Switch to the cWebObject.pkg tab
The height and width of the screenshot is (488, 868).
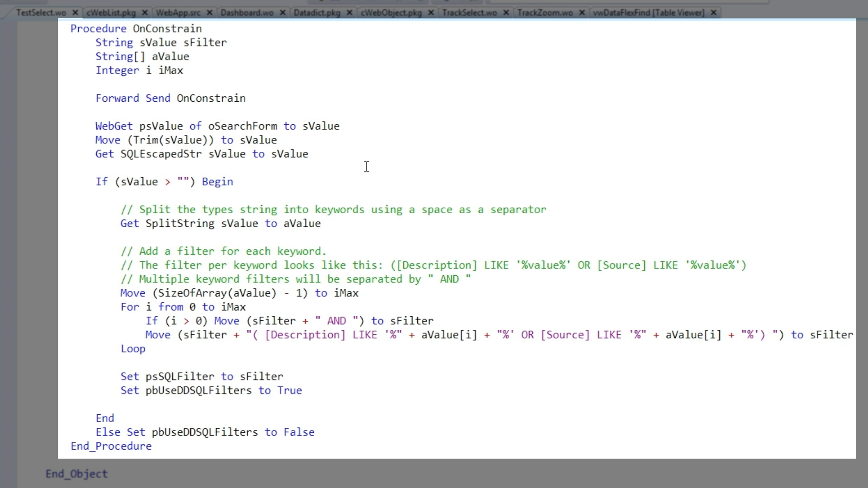click(391, 13)
